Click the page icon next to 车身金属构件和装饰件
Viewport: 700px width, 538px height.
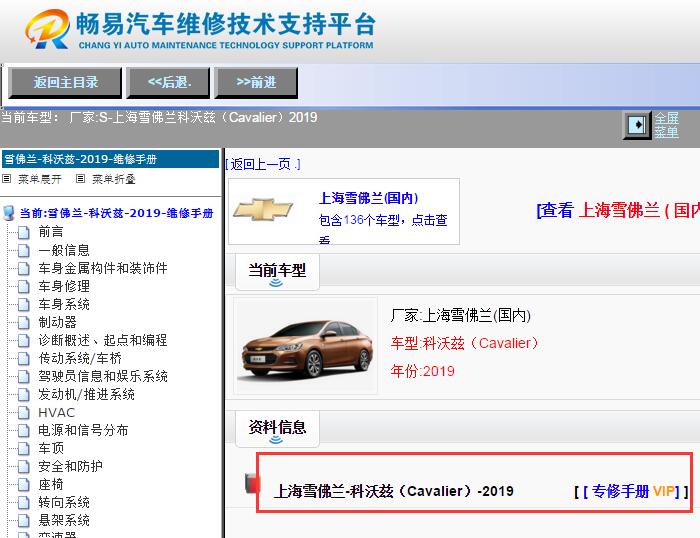pos(24,268)
